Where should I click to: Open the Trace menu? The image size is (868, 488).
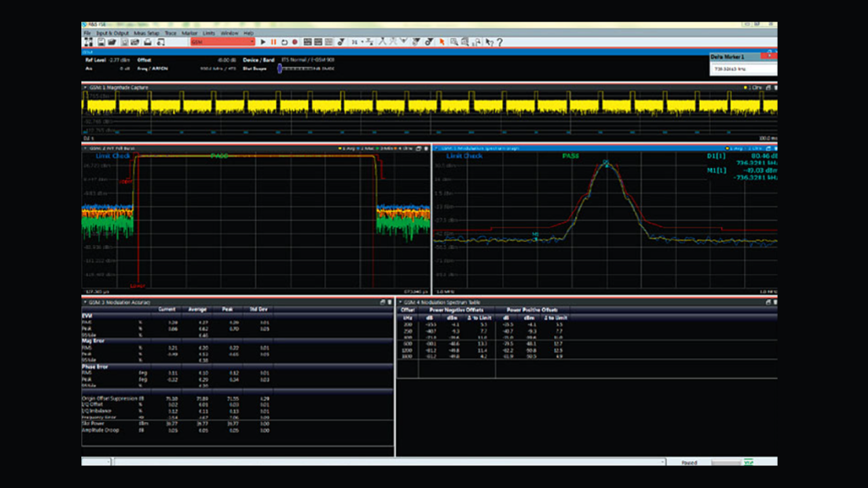pyautogui.click(x=170, y=33)
